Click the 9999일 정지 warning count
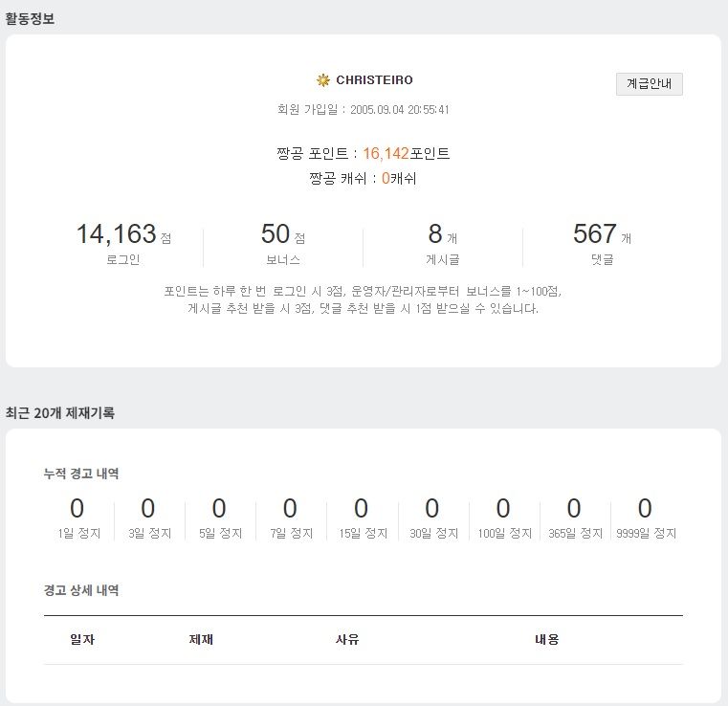 tap(645, 508)
